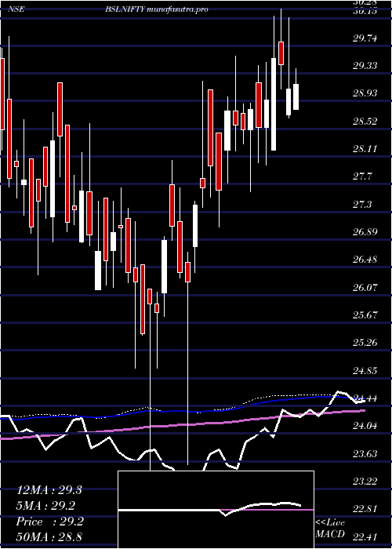This screenshot has width=392, height=549.
Task: Click the 23.63 price axis label
Action: tap(365, 454)
